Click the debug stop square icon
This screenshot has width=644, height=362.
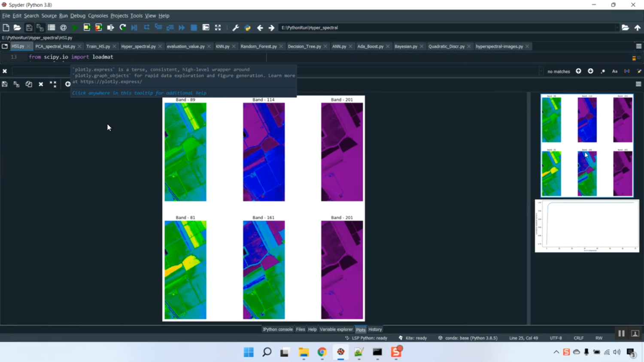(194, 27)
